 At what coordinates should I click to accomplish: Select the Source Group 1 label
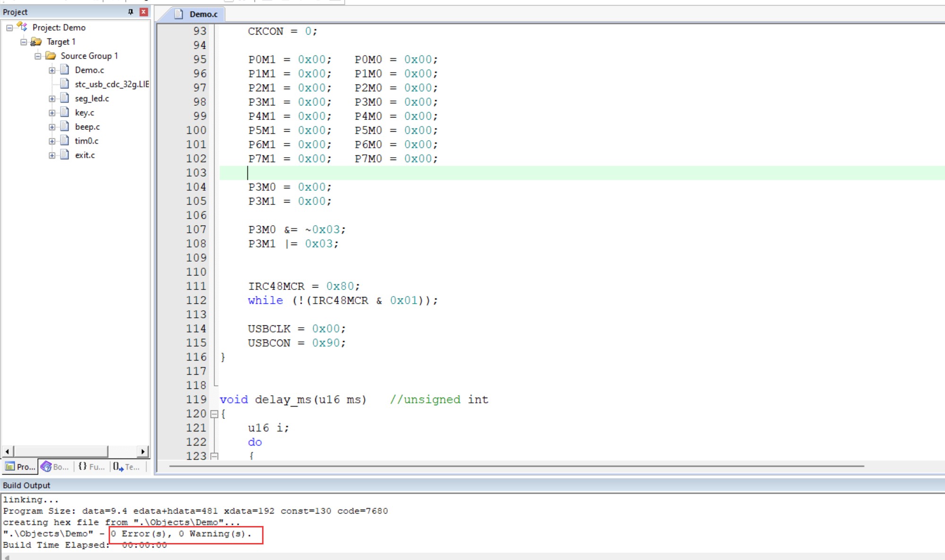(x=89, y=56)
